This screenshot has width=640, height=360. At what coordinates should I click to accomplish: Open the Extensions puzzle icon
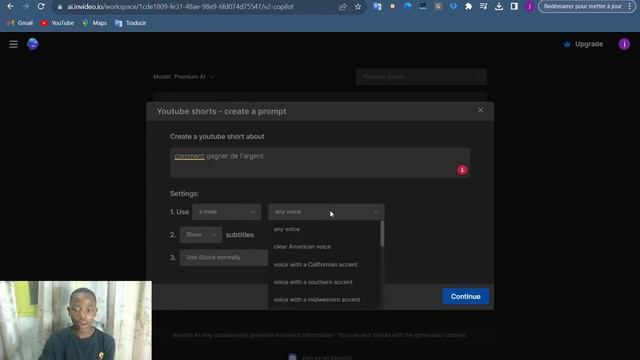(x=469, y=7)
